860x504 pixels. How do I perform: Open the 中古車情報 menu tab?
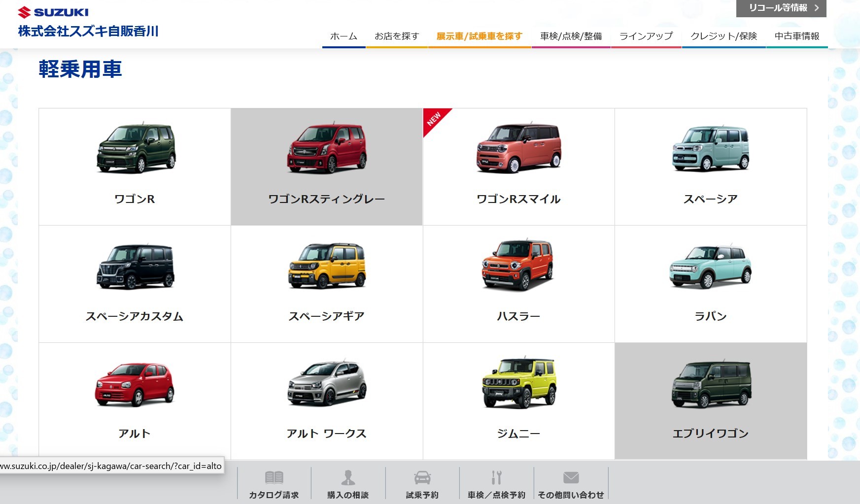[797, 36]
